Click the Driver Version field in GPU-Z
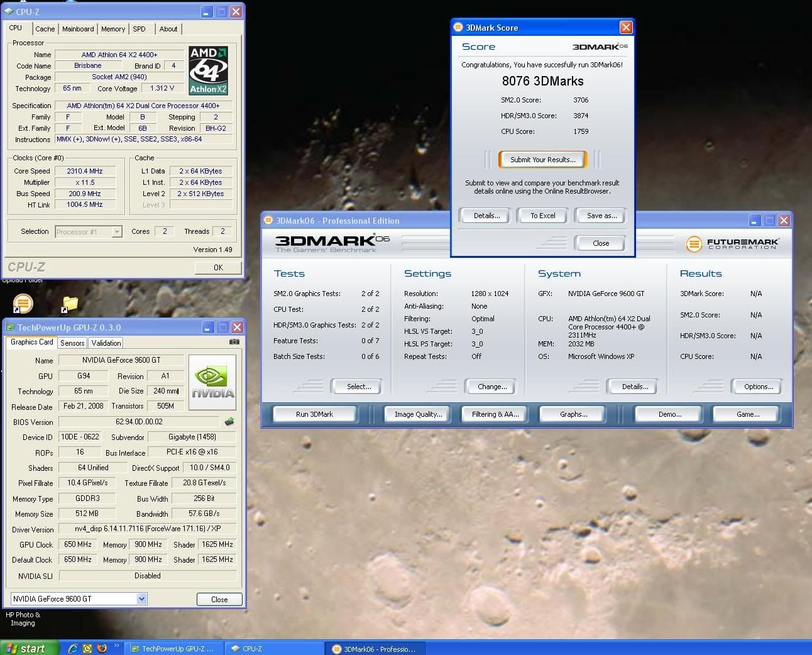The image size is (812, 655). 148,529
